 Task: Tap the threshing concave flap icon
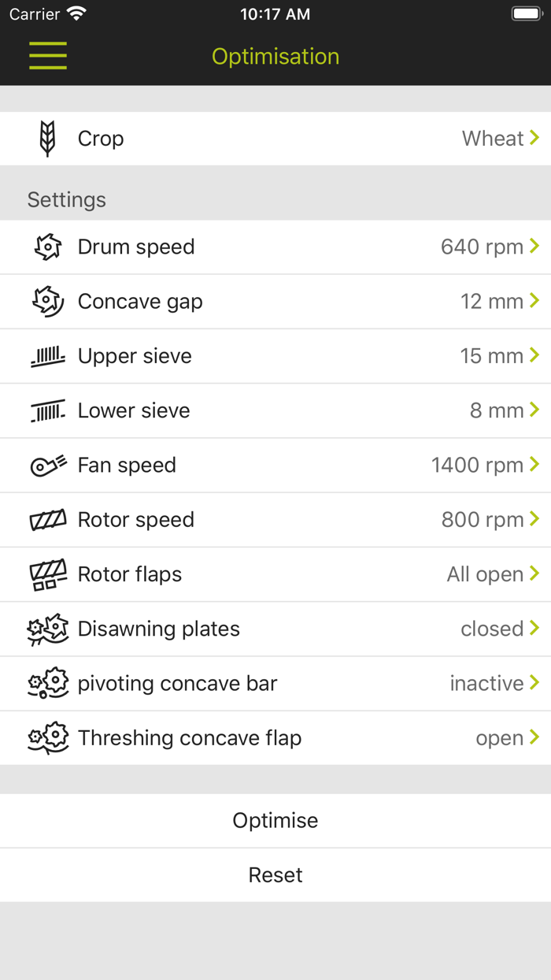pos(48,738)
